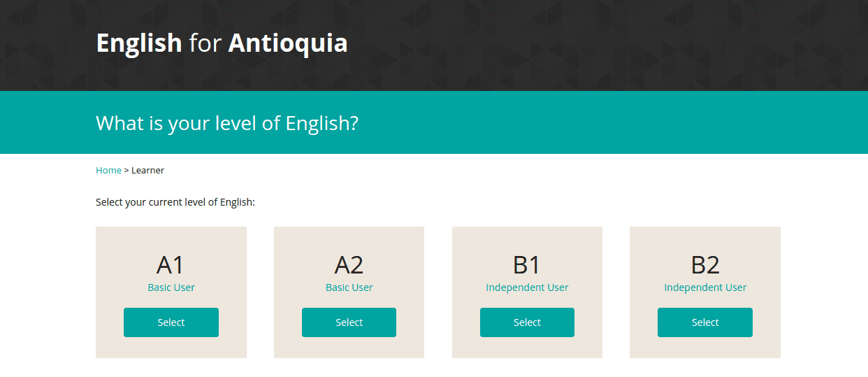Click the 'Select your current level' instruction text
Image resolution: width=868 pixels, height=377 pixels.
click(x=175, y=202)
